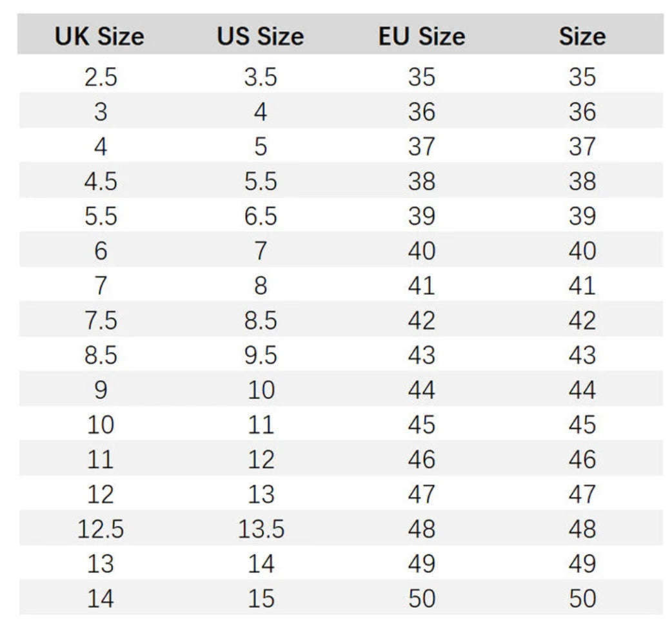
Task: Select UK size 7.5 cell
Action: [101, 320]
